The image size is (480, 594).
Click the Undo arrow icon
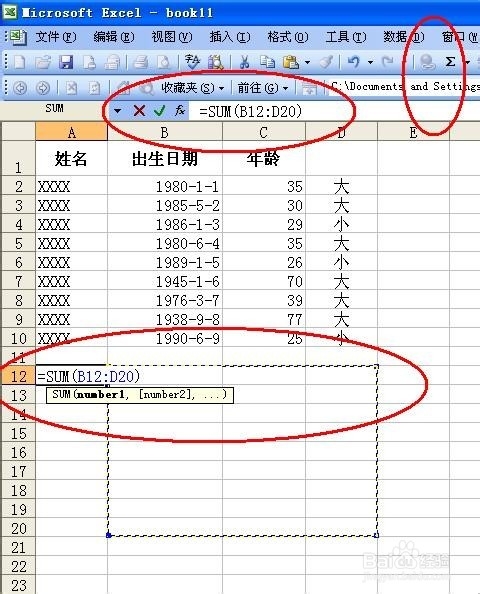point(354,62)
